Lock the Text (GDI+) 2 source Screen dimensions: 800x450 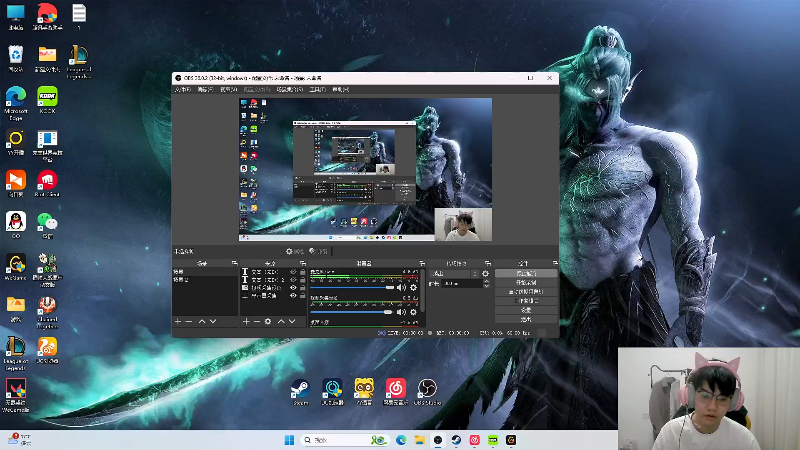(x=303, y=280)
